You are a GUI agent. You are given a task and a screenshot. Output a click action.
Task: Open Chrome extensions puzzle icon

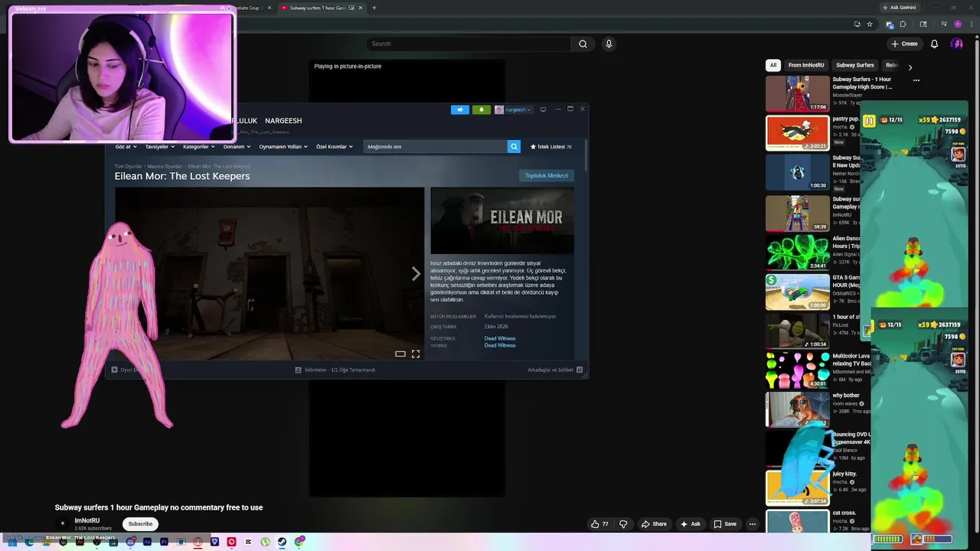pyautogui.click(x=903, y=24)
